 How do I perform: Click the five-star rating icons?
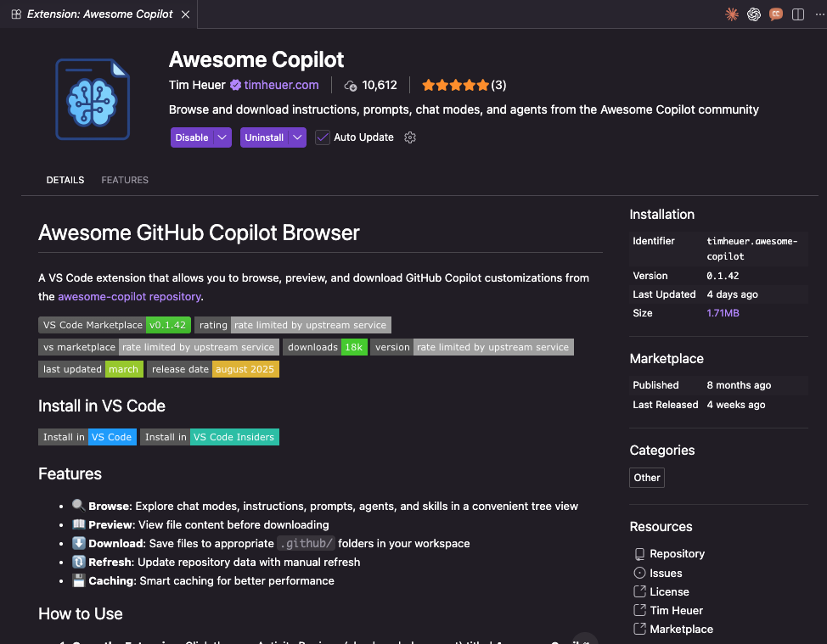click(x=455, y=85)
